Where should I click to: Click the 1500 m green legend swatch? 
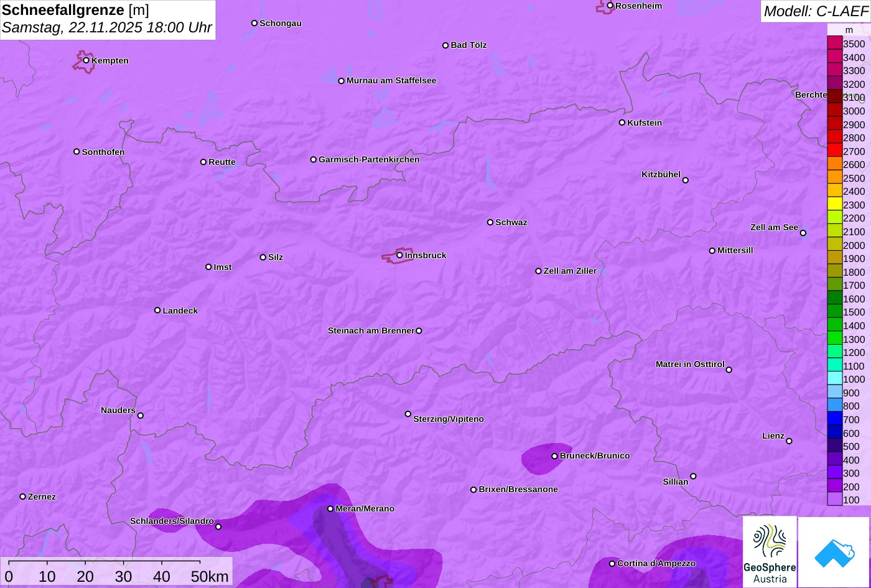(x=834, y=311)
